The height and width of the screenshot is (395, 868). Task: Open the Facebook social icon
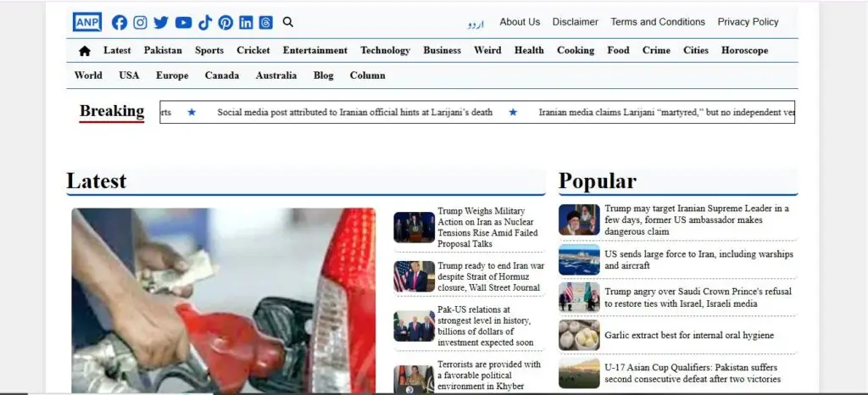119,23
